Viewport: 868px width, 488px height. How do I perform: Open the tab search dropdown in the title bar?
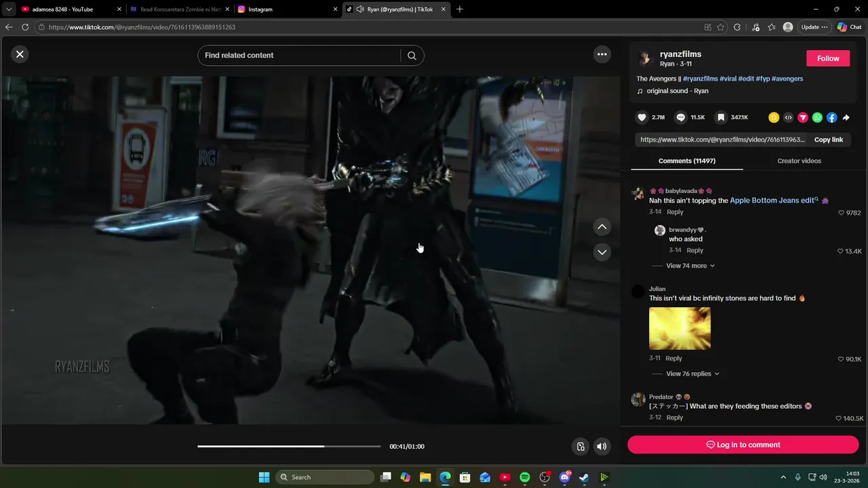[9, 9]
